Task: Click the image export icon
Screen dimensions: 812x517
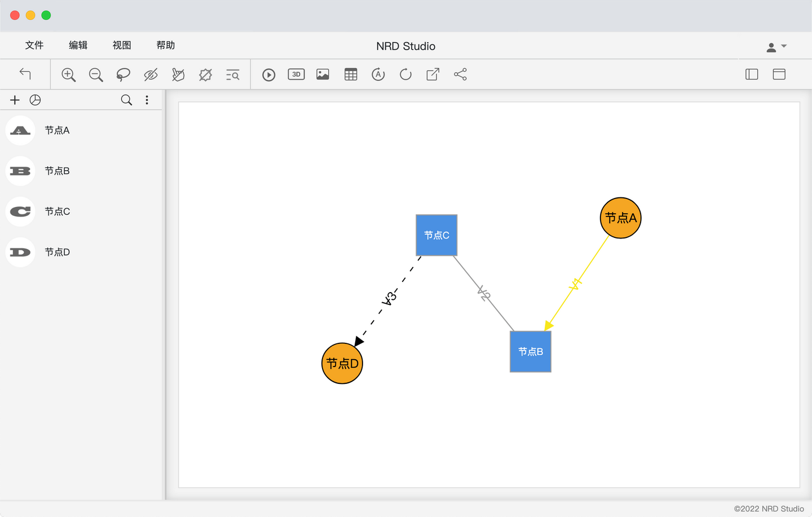Action: pyautogui.click(x=323, y=74)
